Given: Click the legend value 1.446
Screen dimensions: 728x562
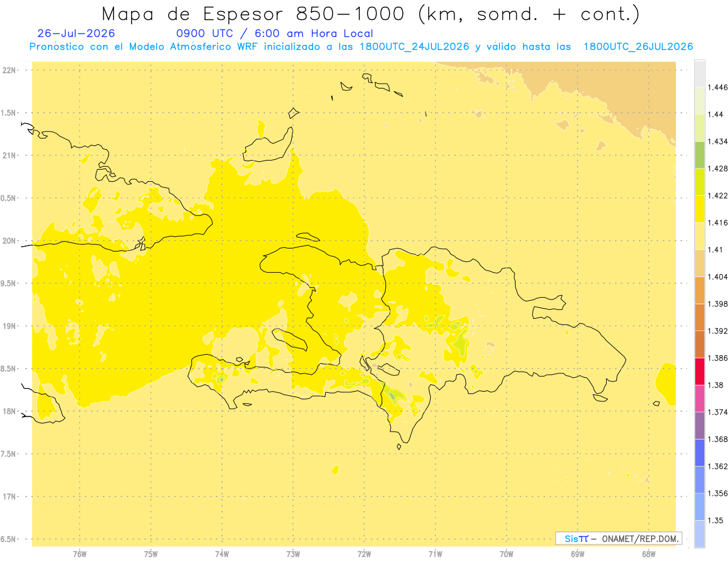Looking at the screenshot, I should pyautogui.click(x=718, y=87).
